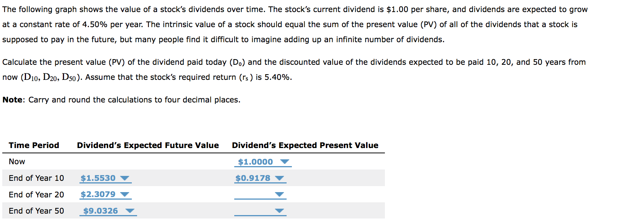Open the dropdown next to $1.0000
The width and height of the screenshot is (644, 223).
point(285,162)
